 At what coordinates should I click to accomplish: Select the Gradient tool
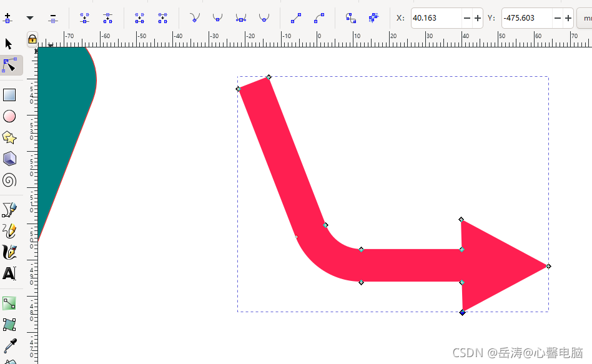coord(9,303)
